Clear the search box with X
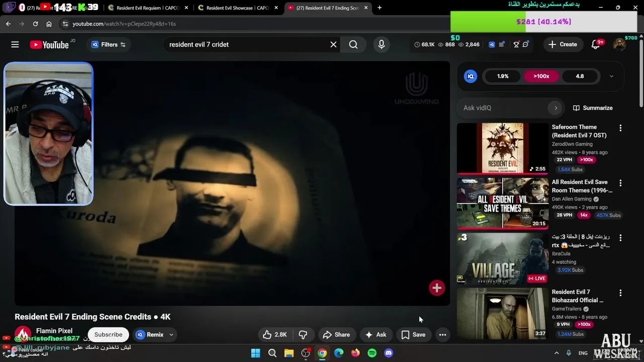 (x=333, y=45)
